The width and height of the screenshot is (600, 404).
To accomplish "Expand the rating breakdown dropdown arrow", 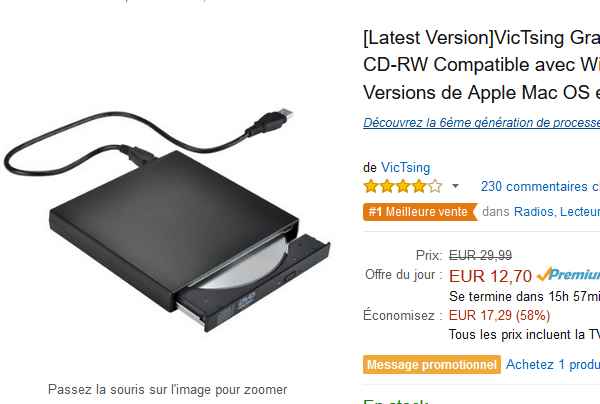I will point(455,186).
